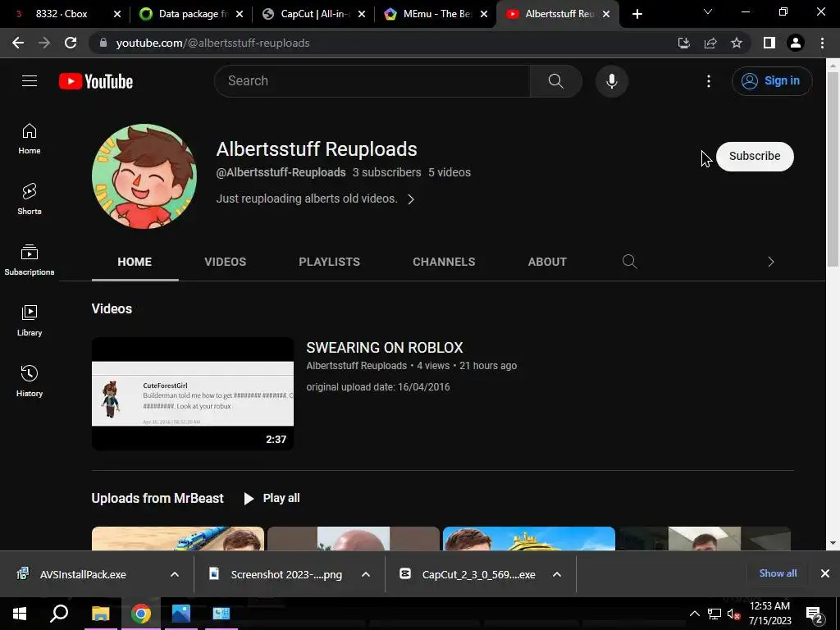The width and height of the screenshot is (840, 630).
Task: Switch to PLAYLISTS tab
Action: coord(330,262)
